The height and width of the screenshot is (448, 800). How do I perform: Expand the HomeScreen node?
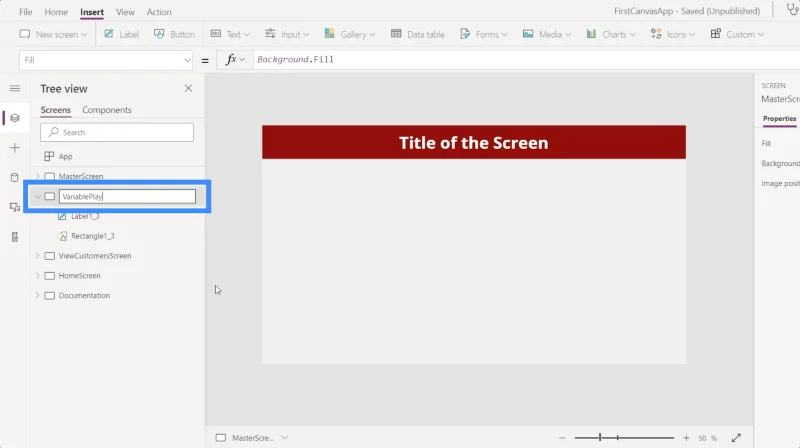coord(37,276)
